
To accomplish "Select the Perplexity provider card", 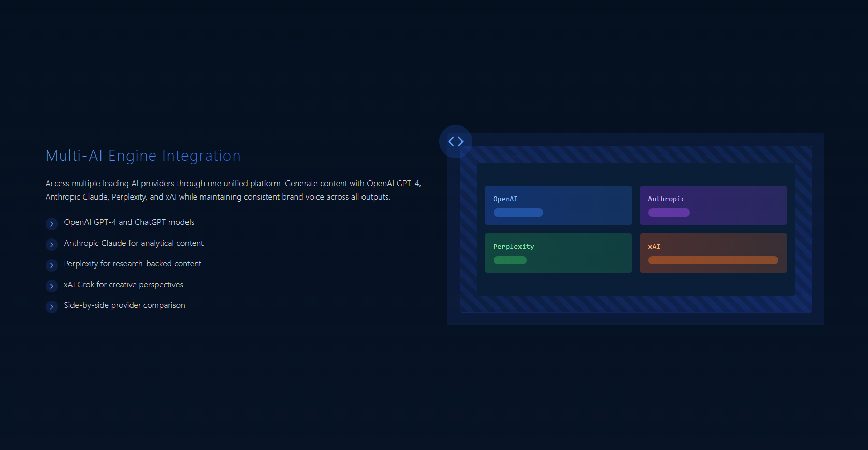I will [x=558, y=253].
